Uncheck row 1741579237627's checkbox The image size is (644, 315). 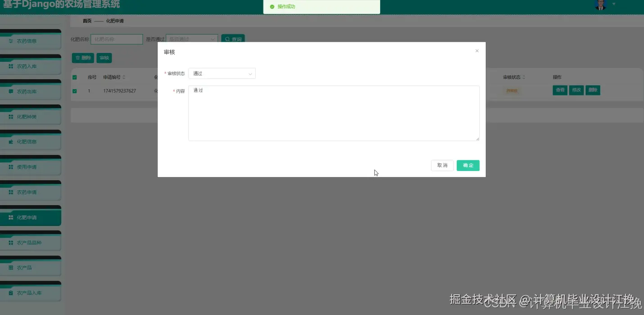coord(75,90)
